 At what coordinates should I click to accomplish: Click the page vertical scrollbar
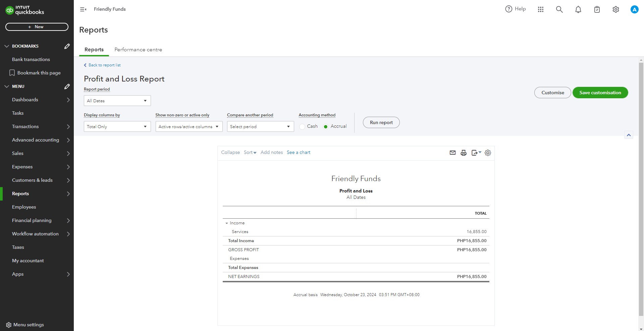641,188
